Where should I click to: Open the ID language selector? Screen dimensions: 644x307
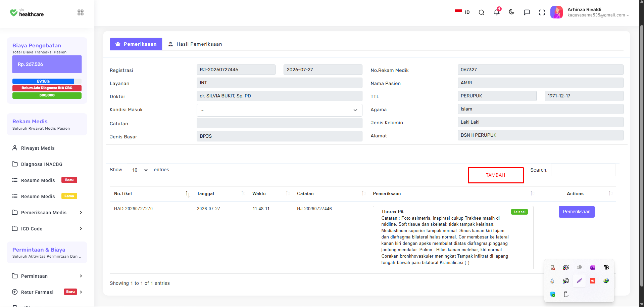click(x=462, y=12)
